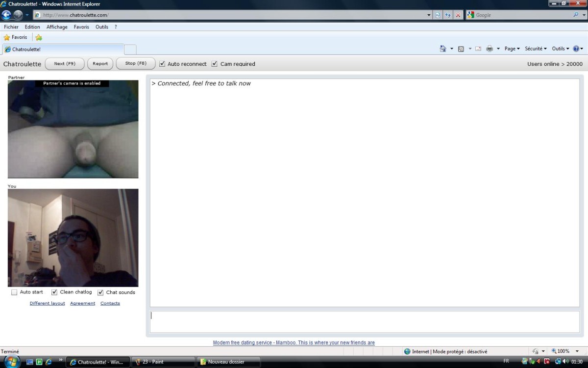Click the blue Help question mark icon
The width and height of the screenshot is (588, 368).
[576, 49]
